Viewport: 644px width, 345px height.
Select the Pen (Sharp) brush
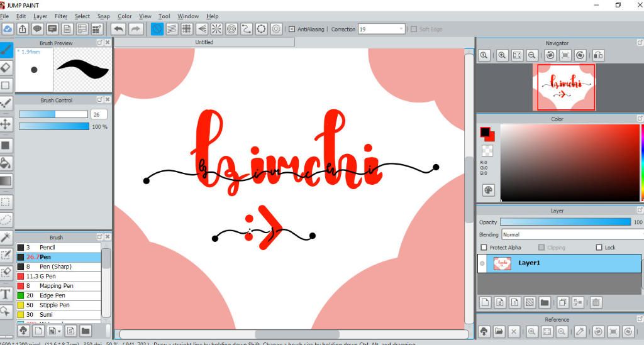(58, 266)
